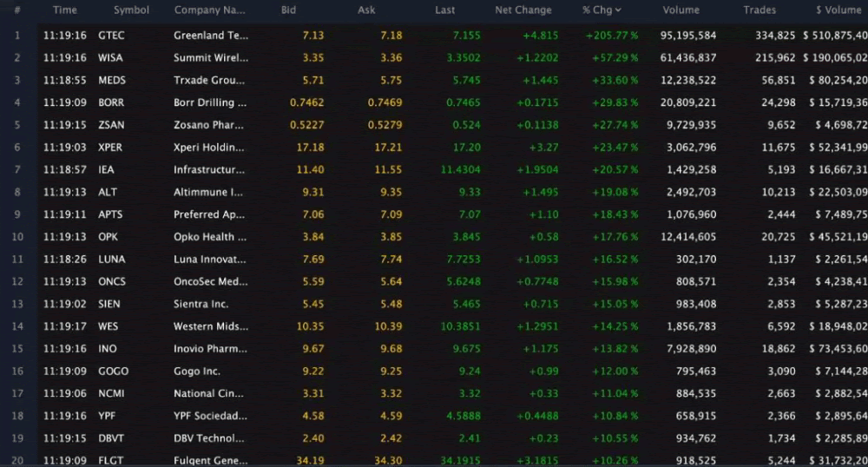Select the DBVT symbol
This screenshot has width=868, height=467.
(x=111, y=438)
